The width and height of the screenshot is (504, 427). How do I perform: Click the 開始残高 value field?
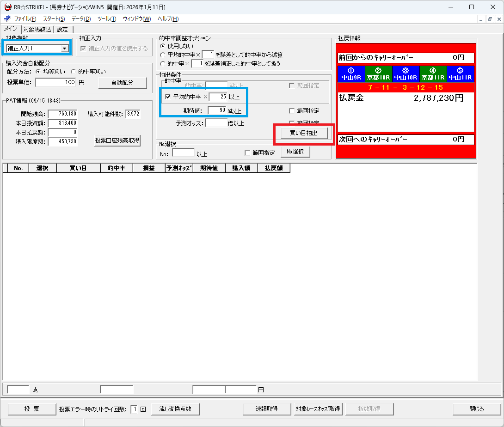tap(63, 114)
